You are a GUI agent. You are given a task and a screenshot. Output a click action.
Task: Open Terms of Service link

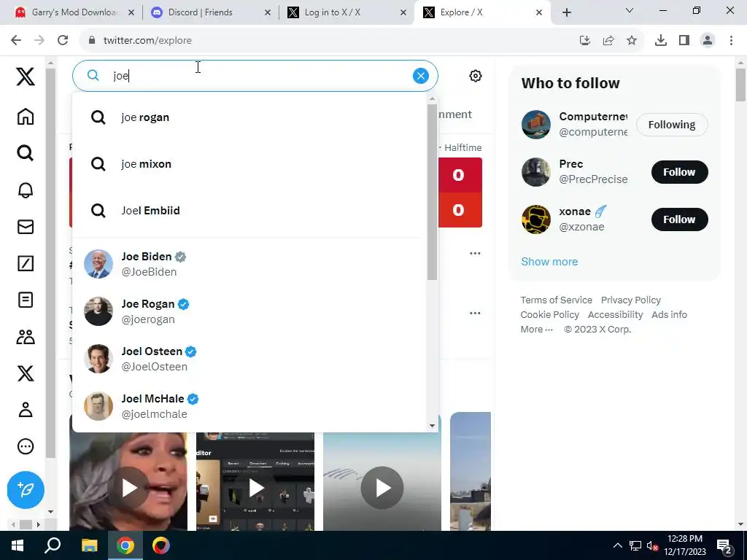coord(556,300)
